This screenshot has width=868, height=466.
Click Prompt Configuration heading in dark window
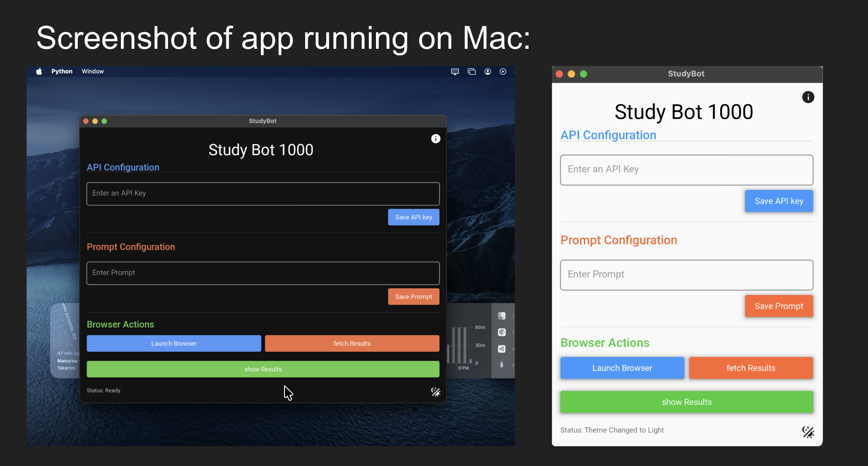pos(131,247)
